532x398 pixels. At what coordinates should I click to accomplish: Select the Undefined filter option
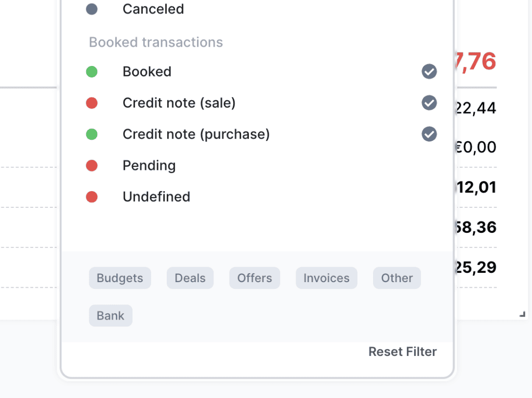pyautogui.click(x=156, y=196)
